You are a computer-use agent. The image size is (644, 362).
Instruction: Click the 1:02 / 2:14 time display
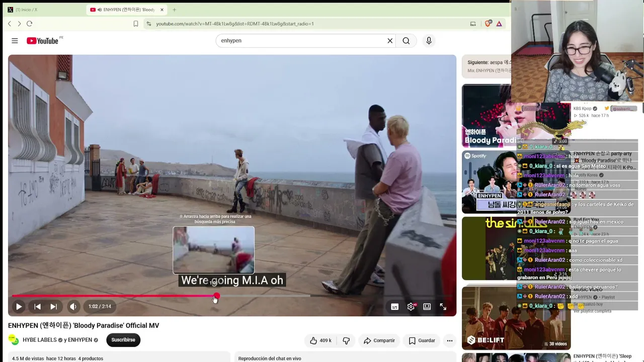100,306
